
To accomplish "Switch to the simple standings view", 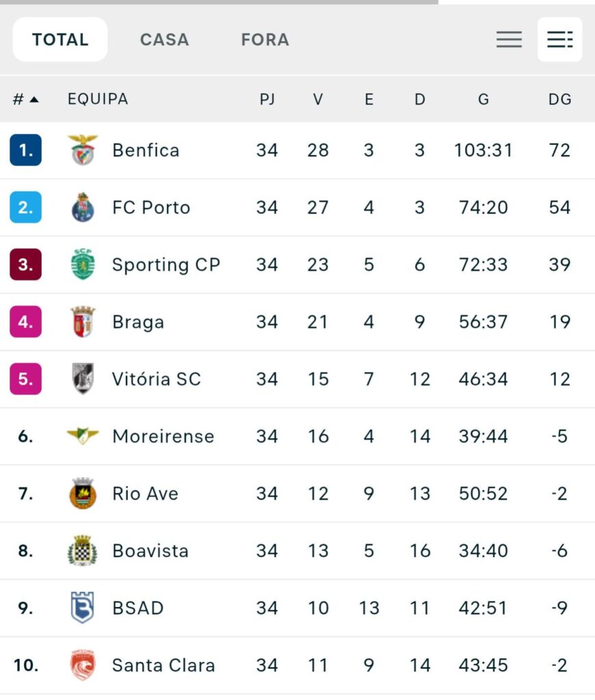I will pos(509,39).
